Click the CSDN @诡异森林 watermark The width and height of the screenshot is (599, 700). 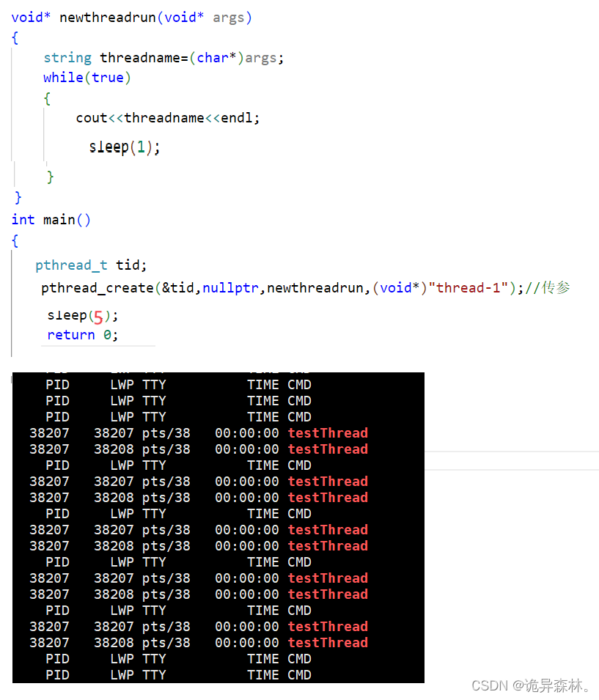point(532,686)
